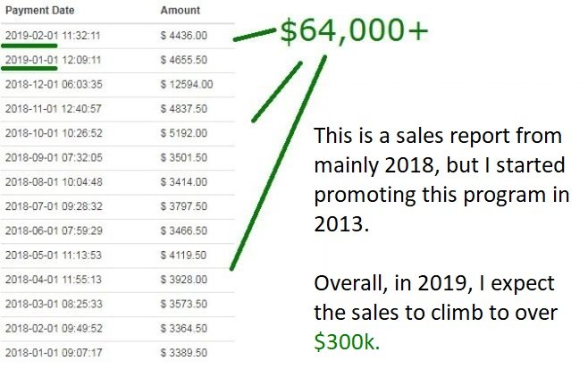The image size is (588, 369).
Task: Select the 2018-08-01 10:04:48 payment date
Action: 54,182
